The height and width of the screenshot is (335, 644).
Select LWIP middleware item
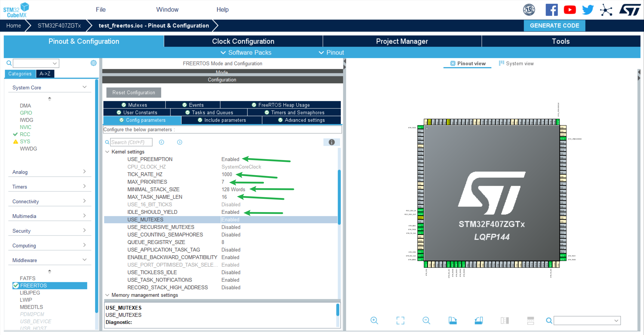coord(26,300)
